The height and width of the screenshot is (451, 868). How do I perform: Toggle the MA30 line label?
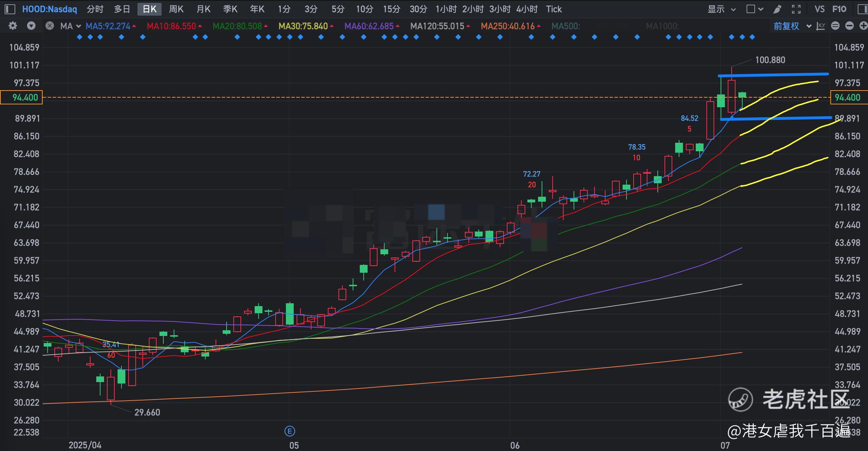coord(306,26)
